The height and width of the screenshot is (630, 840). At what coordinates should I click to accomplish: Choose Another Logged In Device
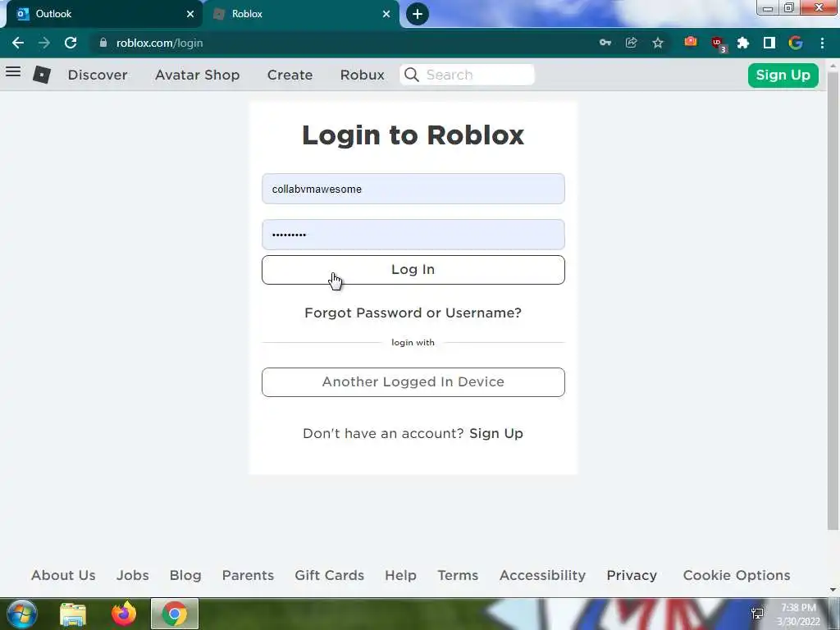coord(413,382)
